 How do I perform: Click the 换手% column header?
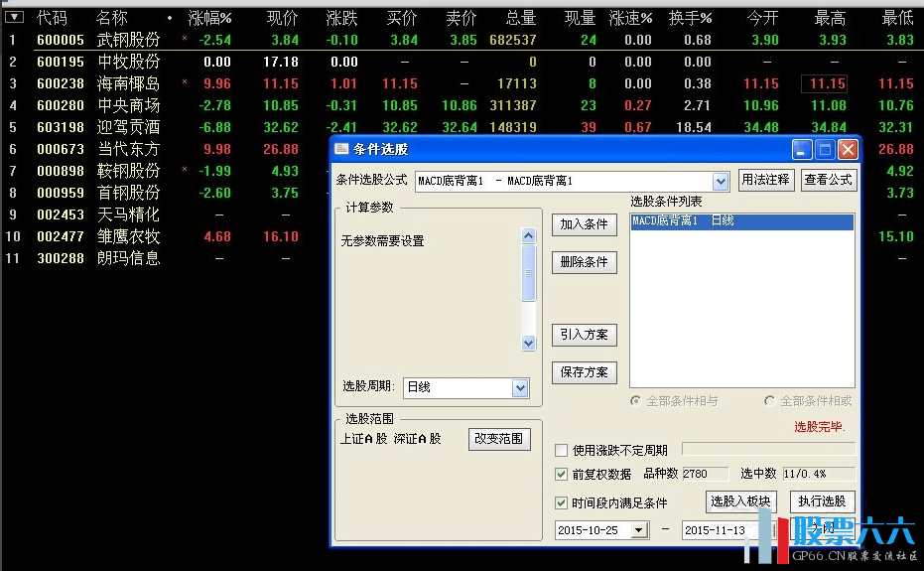pyautogui.click(x=690, y=18)
